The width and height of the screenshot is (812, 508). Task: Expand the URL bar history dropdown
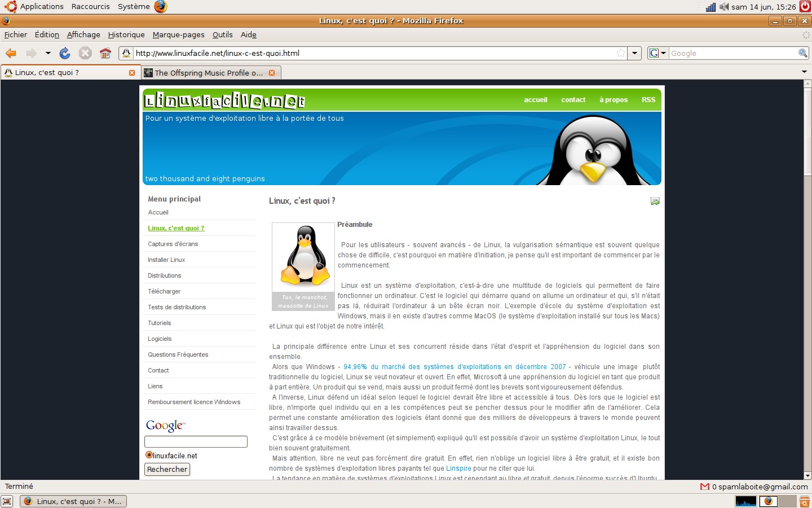635,53
